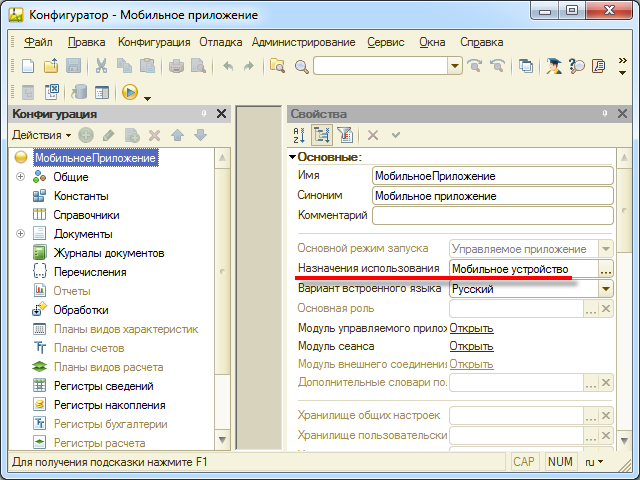This screenshot has height=480, width=640.
Task: Click the New document toolbar icon
Action: pos(28,66)
